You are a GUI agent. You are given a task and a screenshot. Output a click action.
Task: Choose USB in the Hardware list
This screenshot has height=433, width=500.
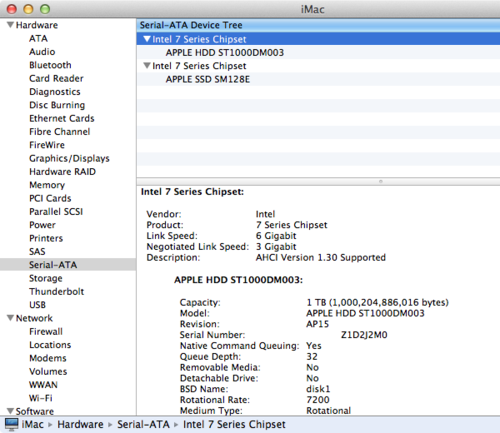[x=37, y=305]
